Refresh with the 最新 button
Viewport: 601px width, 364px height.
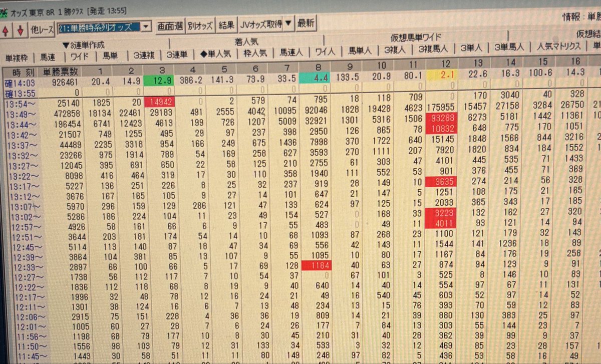point(306,23)
